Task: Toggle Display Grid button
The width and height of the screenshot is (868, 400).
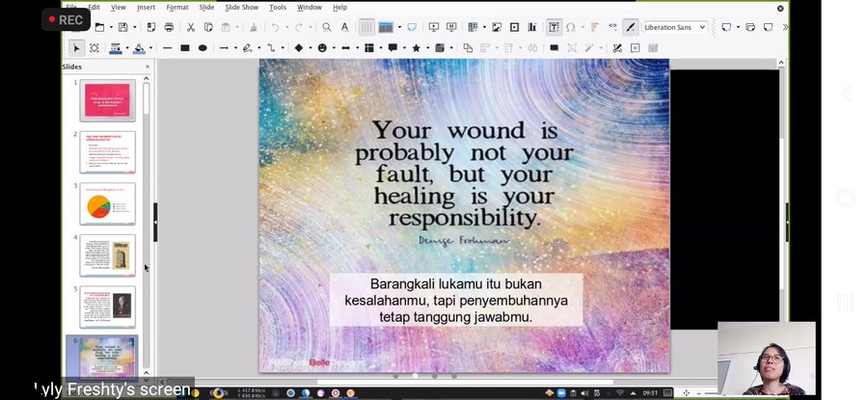Action: (x=366, y=27)
